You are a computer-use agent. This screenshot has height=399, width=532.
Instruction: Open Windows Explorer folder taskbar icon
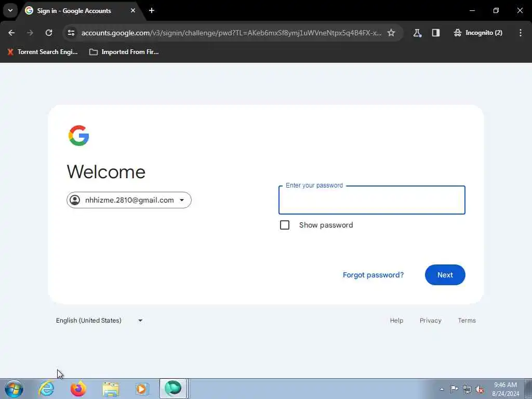(111, 389)
